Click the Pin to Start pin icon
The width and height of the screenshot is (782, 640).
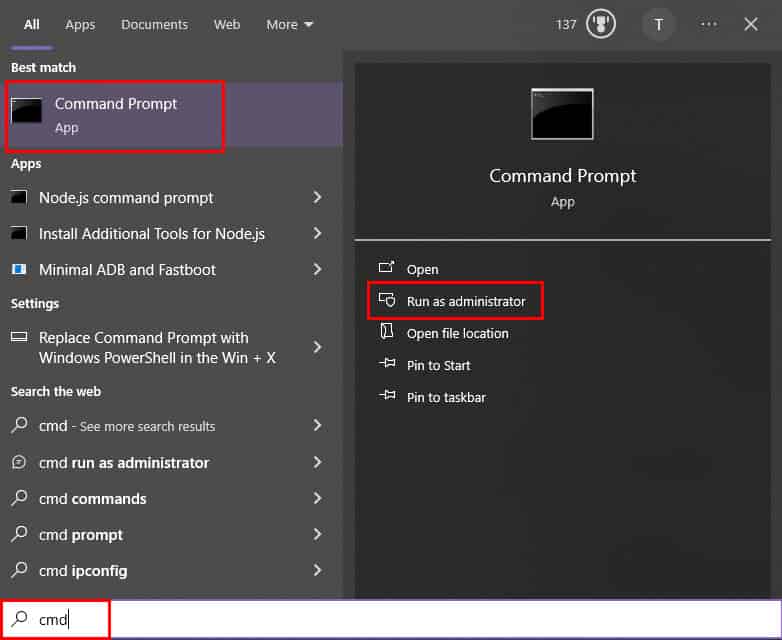(x=387, y=363)
